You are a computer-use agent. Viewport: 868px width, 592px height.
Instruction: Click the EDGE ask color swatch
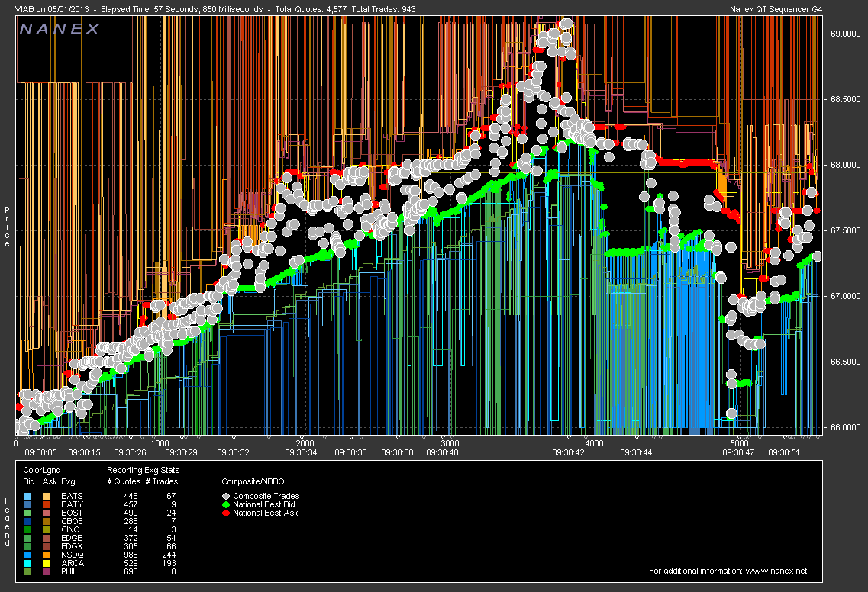[x=47, y=538]
